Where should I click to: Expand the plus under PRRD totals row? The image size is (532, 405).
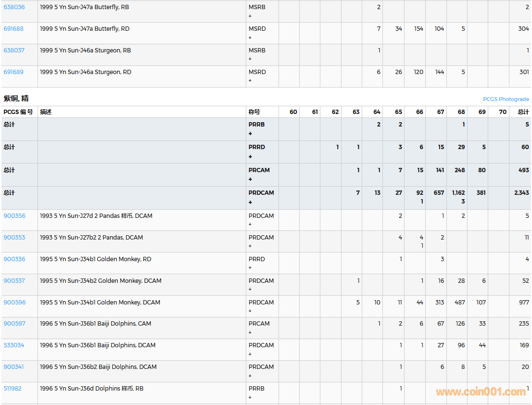click(250, 157)
